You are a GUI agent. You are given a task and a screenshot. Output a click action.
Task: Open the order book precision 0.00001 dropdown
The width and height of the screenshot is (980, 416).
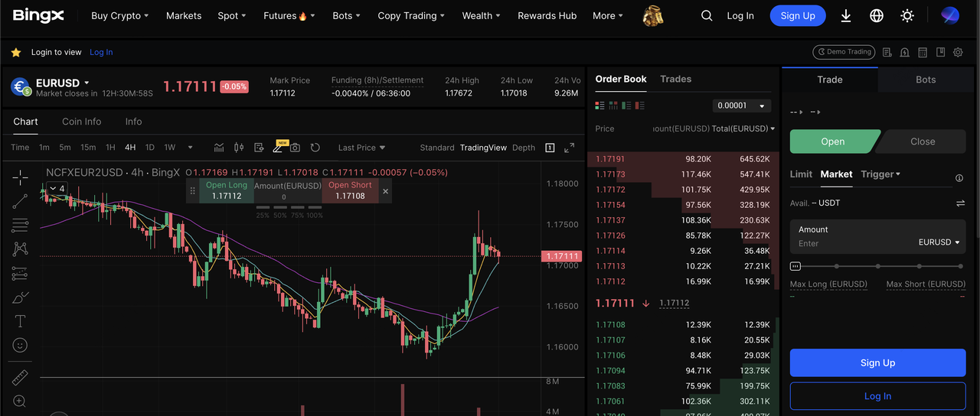point(741,106)
